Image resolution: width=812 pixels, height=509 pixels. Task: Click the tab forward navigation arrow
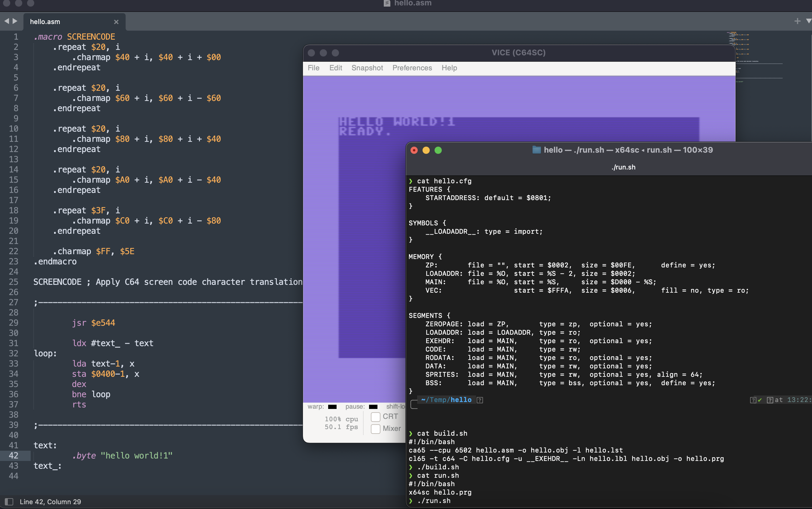[15, 21]
